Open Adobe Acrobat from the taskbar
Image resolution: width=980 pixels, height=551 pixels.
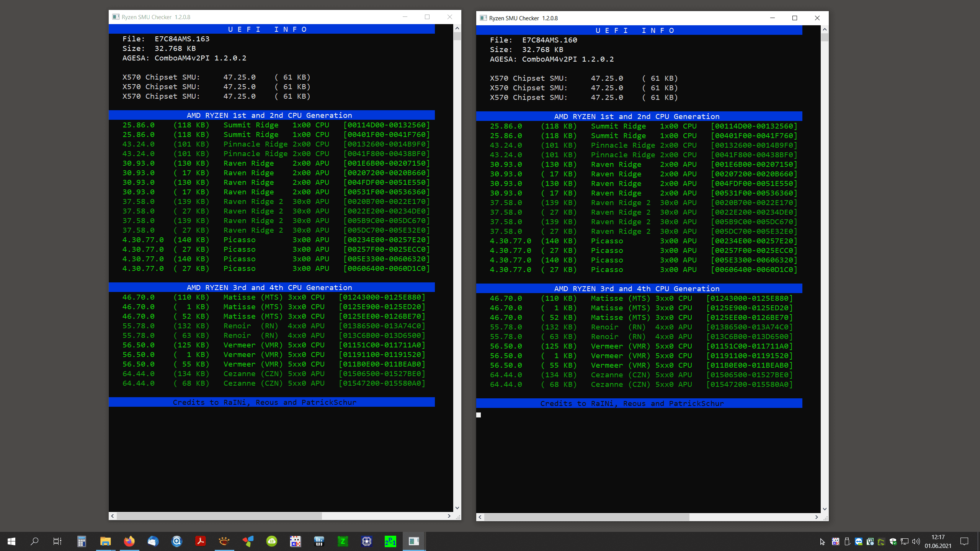click(x=200, y=541)
